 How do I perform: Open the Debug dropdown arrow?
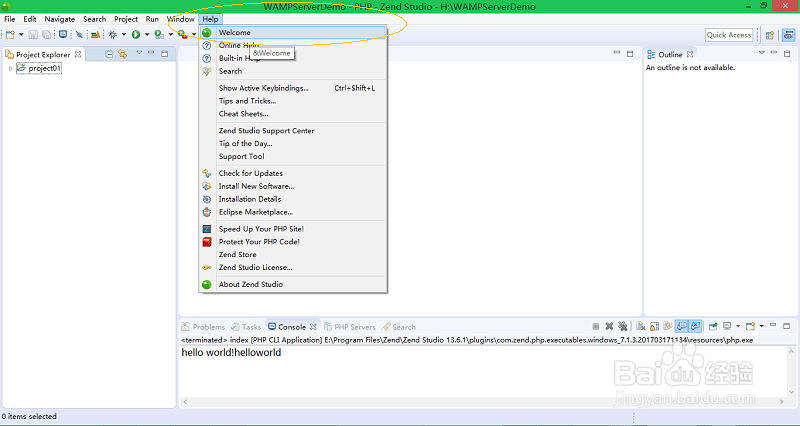click(x=123, y=35)
